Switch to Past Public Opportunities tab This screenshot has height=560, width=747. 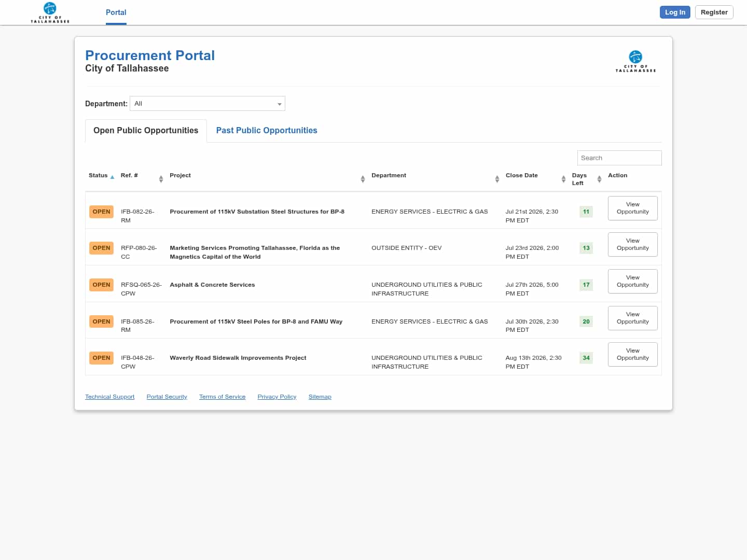[267, 131]
